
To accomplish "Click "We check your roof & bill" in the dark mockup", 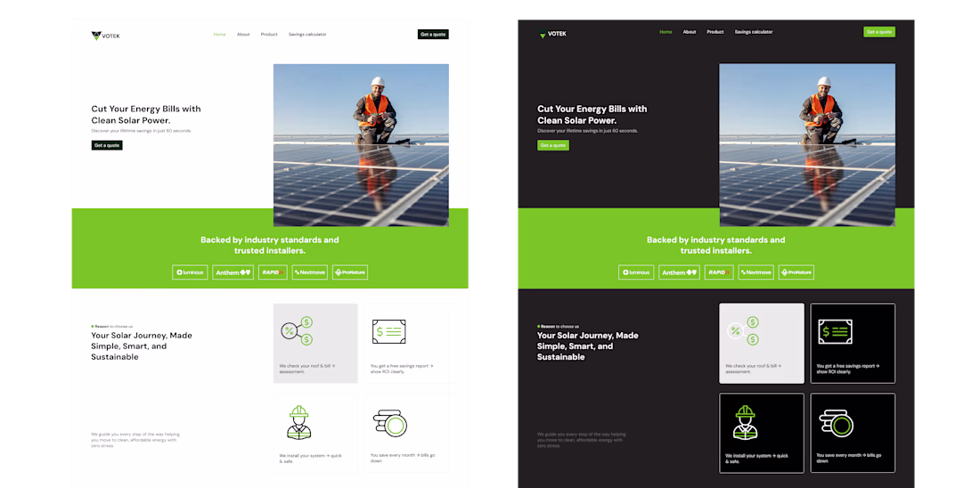I will click(x=753, y=369).
